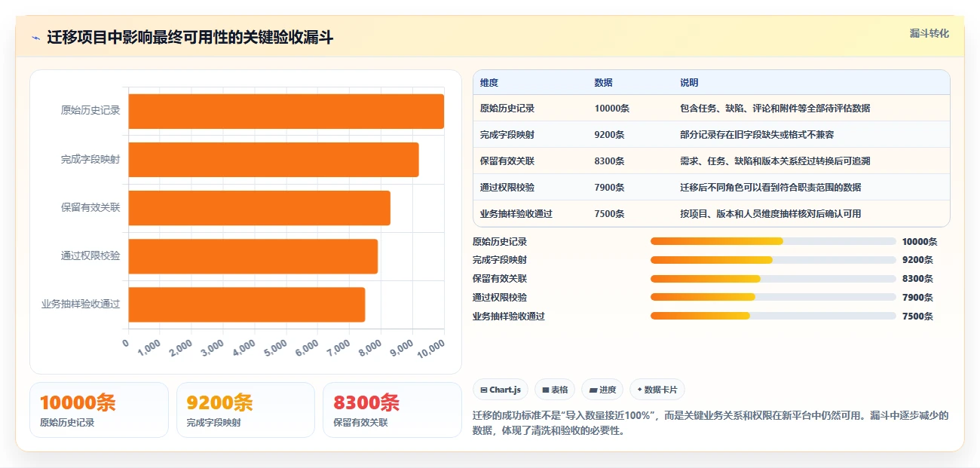Click the 7500条 value in the table
Screen dimensions: 980x468
pyautogui.click(x=610, y=213)
